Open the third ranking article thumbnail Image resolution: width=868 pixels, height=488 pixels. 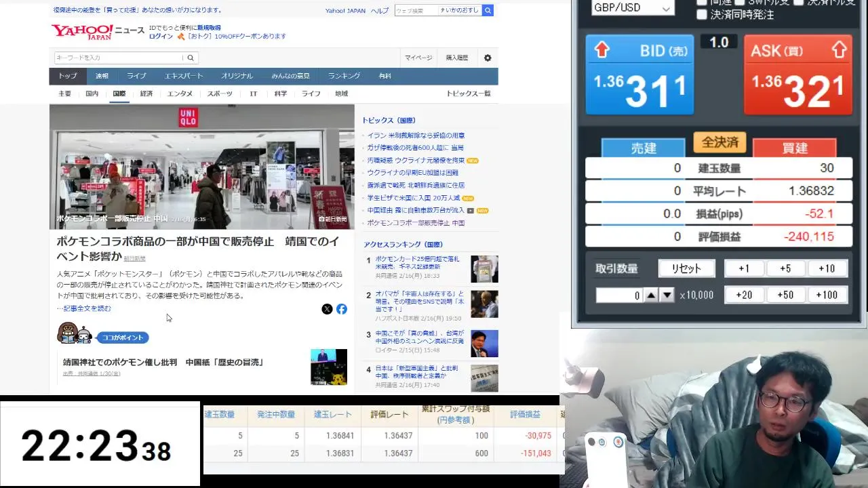pos(484,344)
